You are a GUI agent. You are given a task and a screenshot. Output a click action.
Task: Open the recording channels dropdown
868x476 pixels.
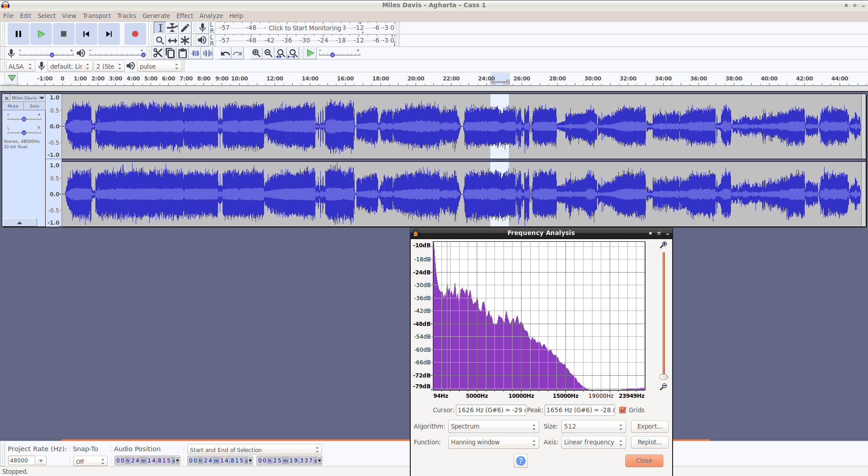109,66
